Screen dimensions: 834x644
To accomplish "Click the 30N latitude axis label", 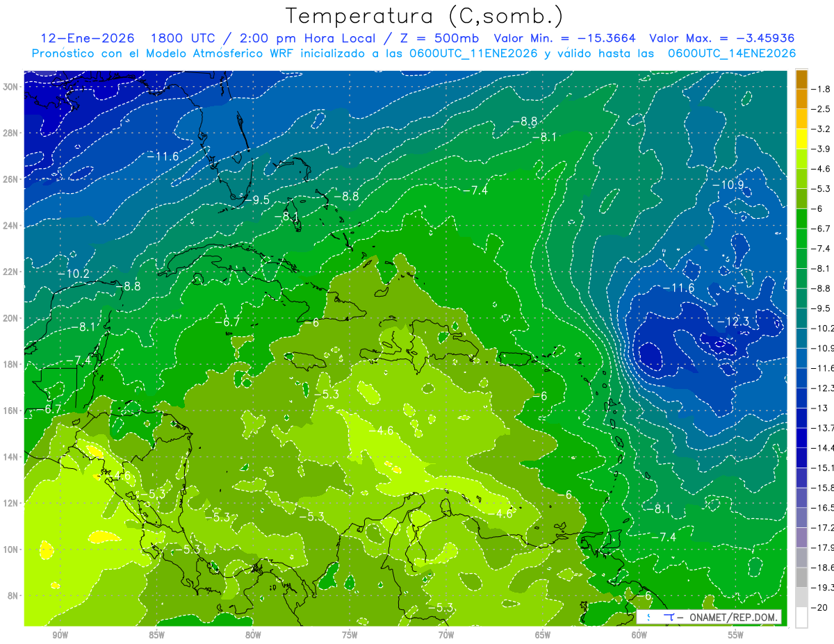I will pyautogui.click(x=10, y=86).
